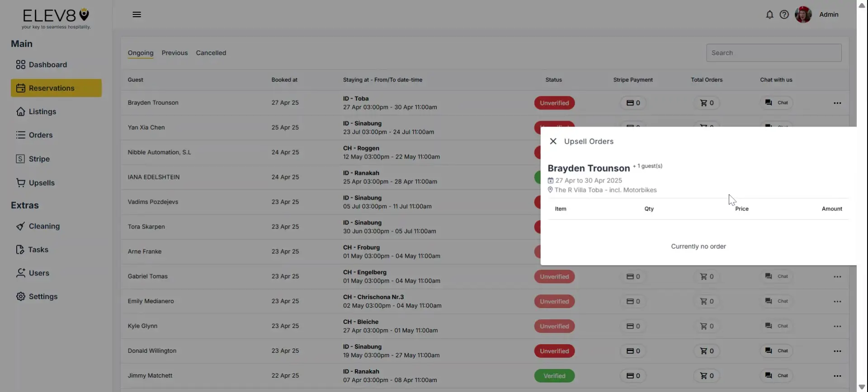Open Stripe payment for Gabriel Tomas
The image size is (868, 392).
(633, 276)
